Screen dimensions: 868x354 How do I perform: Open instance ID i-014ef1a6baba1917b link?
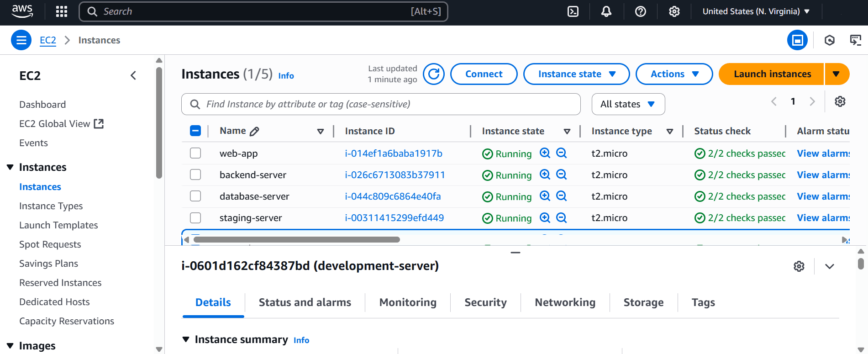(394, 153)
